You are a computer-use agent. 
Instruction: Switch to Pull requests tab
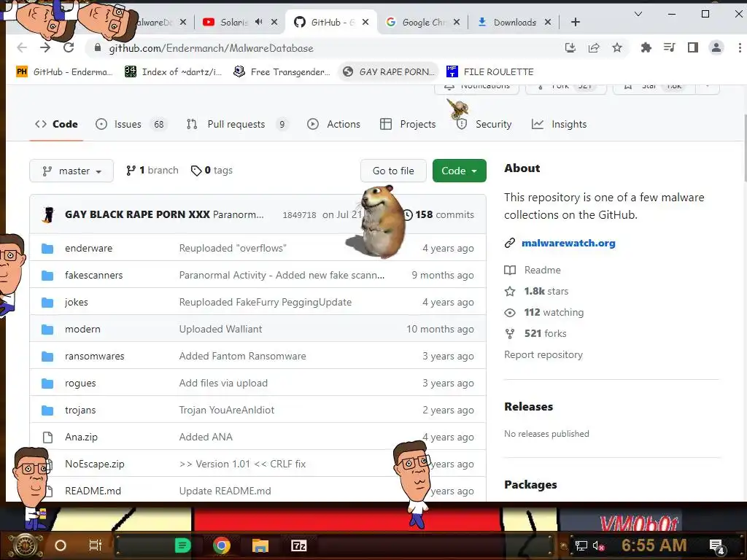tap(237, 124)
